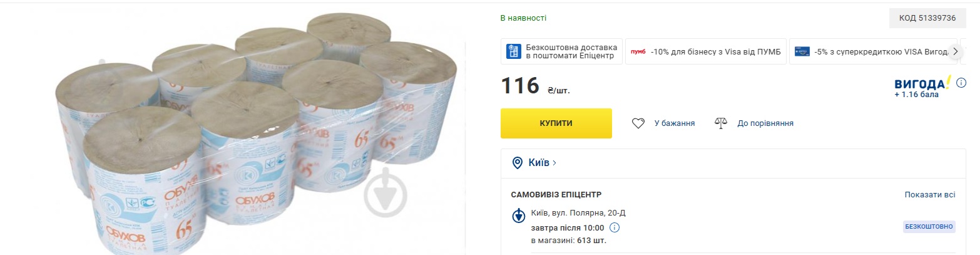Click the scales comparison icon
Viewport: 980px width, 255px height.
[721, 123]
